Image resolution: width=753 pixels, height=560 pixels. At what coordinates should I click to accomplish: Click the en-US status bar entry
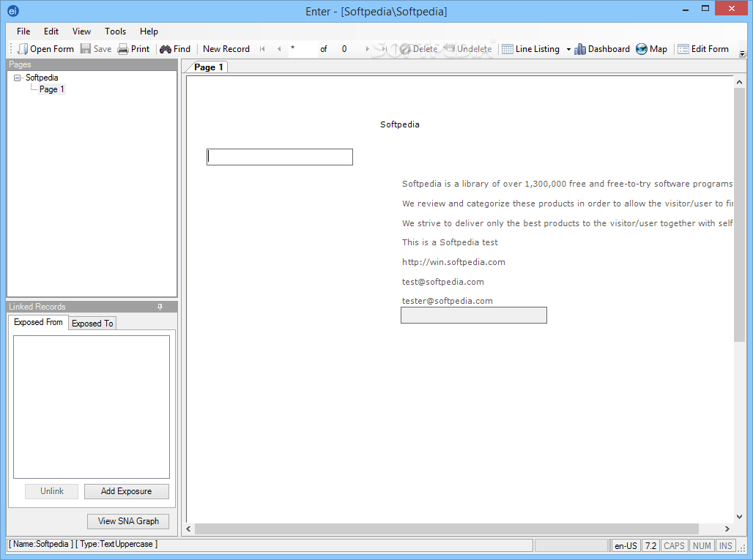click(626, 545)
